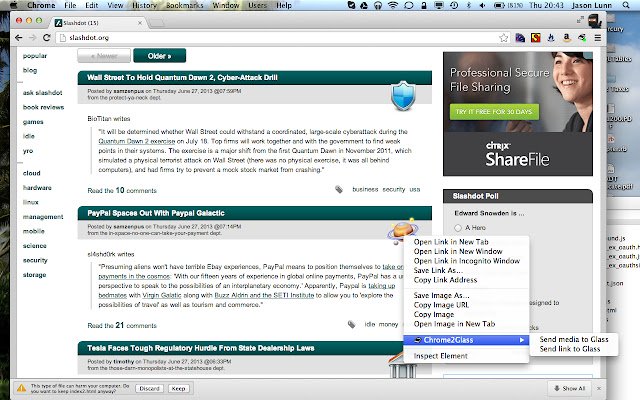This screenshot has width=640, height=400.
Task: Close the download bar with the X
Action: click(599, 388)
